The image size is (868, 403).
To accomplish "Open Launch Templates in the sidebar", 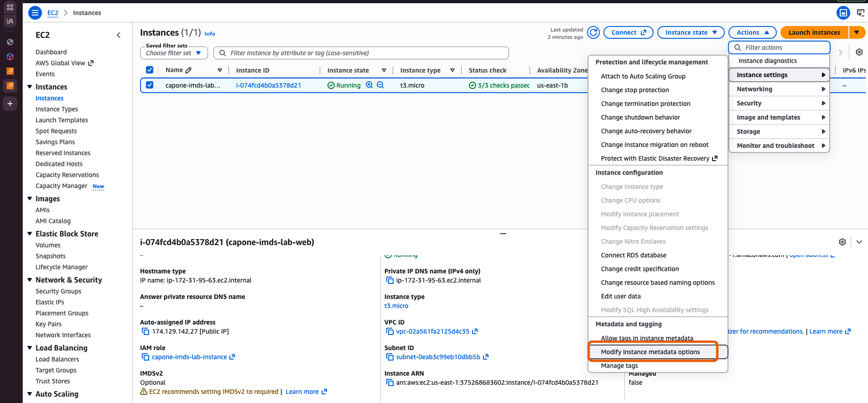I will (x=62, y=120).
